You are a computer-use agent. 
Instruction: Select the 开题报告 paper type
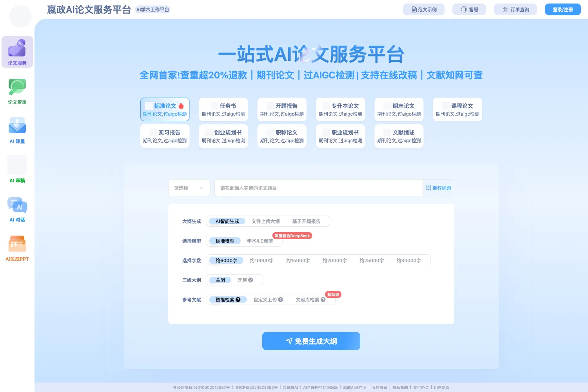(x=282, y=109)
